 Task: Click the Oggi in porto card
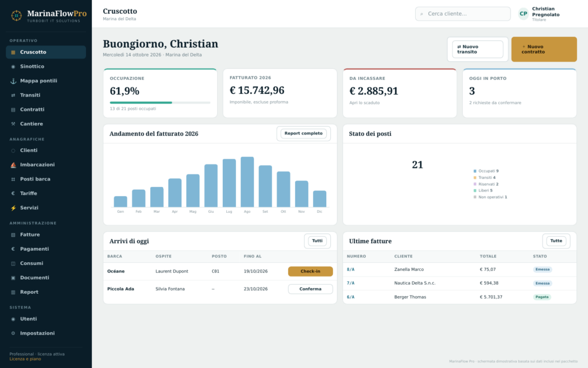point(519,93)
